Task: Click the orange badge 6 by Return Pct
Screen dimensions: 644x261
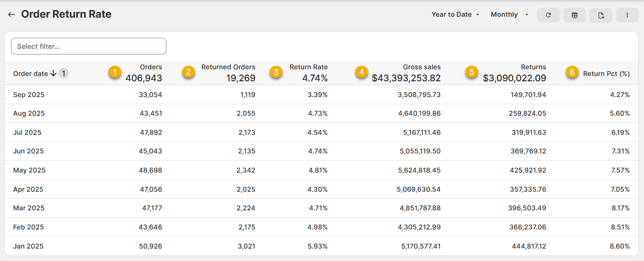Action: pyautogui.click(x=571, y=72)
